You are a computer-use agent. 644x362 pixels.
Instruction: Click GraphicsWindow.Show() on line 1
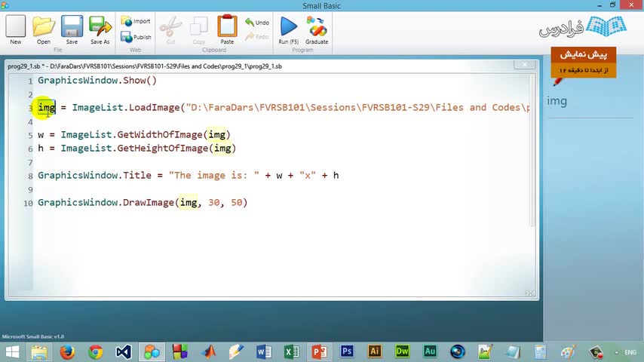coord(97,80)
